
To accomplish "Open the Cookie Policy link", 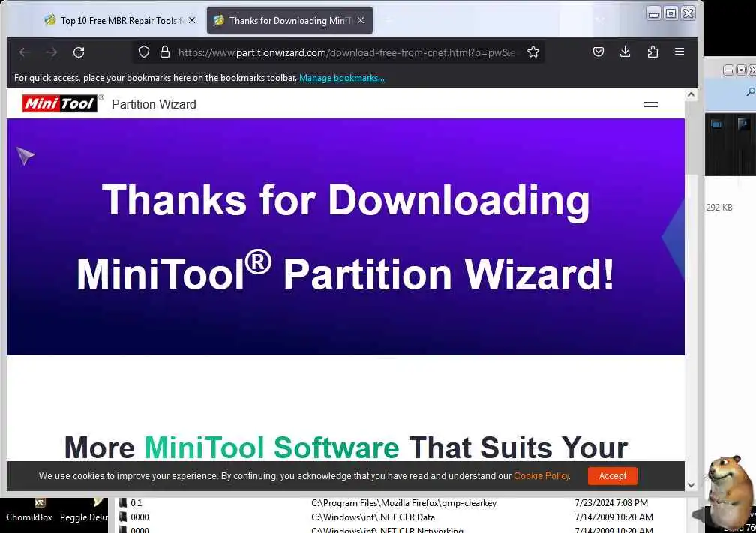I will [x=541, y=475].
